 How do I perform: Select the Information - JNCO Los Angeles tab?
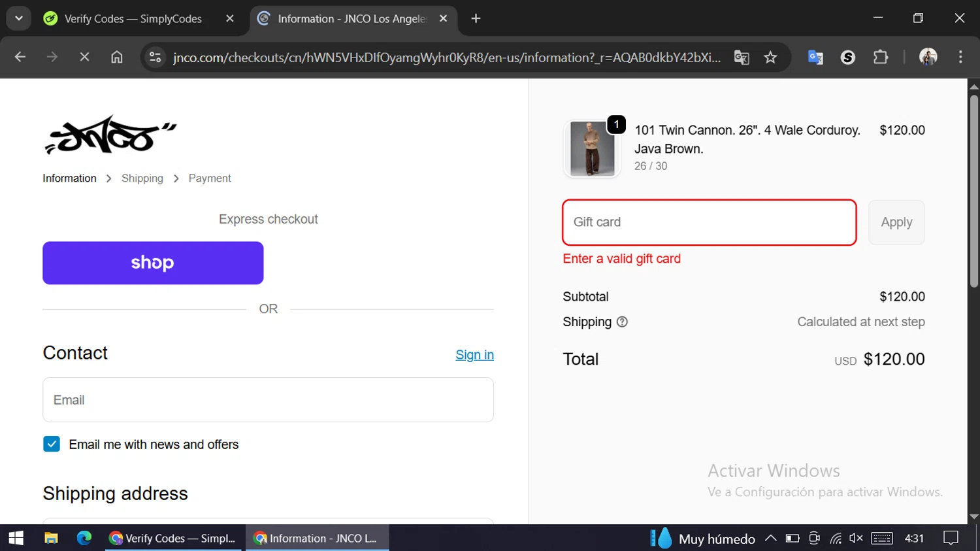tap(351, 19)
